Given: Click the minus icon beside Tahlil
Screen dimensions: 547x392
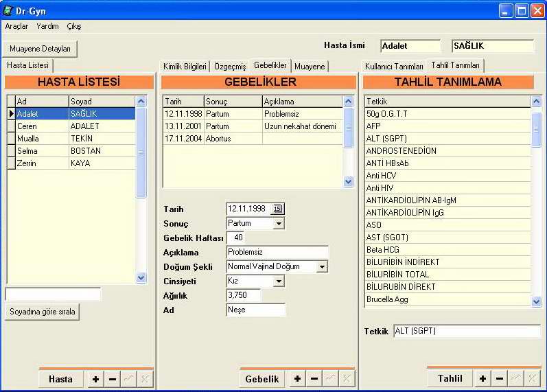Looking at the screenshot, I should coord(500,379).
